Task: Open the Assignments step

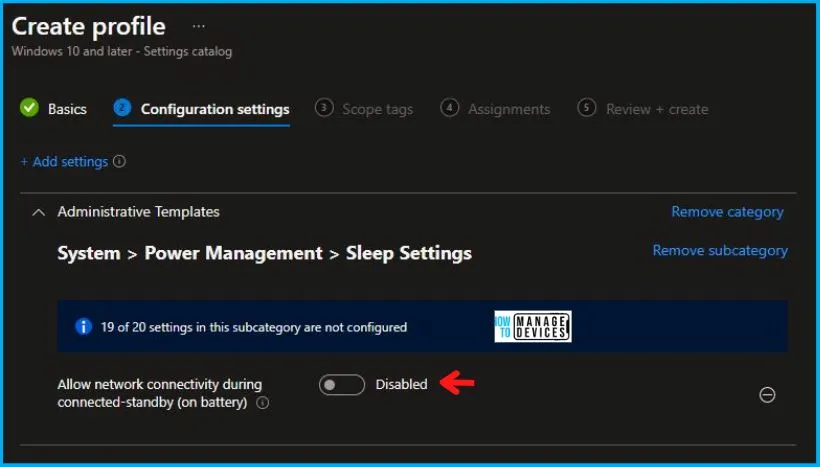Action: point(509,109)
